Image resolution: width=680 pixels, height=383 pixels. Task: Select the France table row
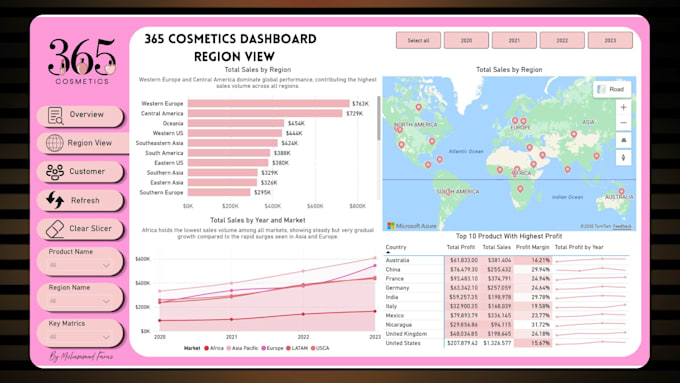tap(506, 278)
